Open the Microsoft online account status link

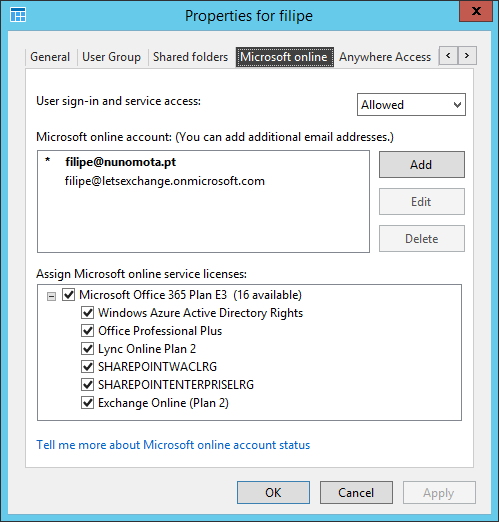click(x=173, y=445)
